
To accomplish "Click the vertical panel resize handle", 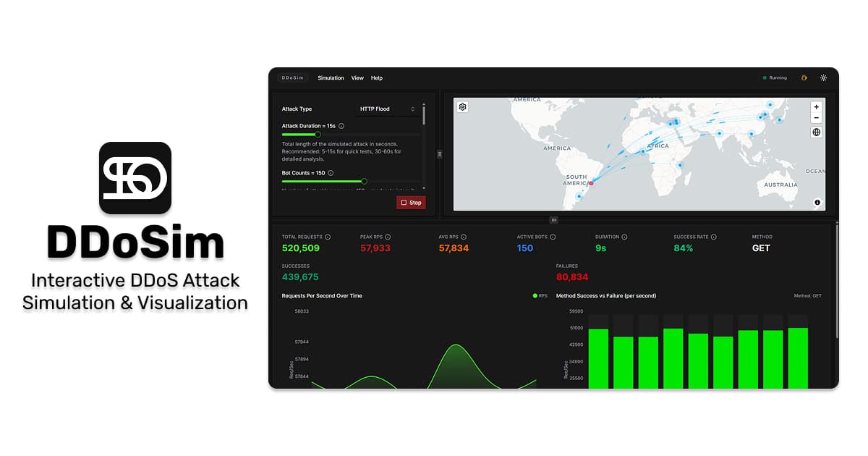I will (x=440, y=154).
